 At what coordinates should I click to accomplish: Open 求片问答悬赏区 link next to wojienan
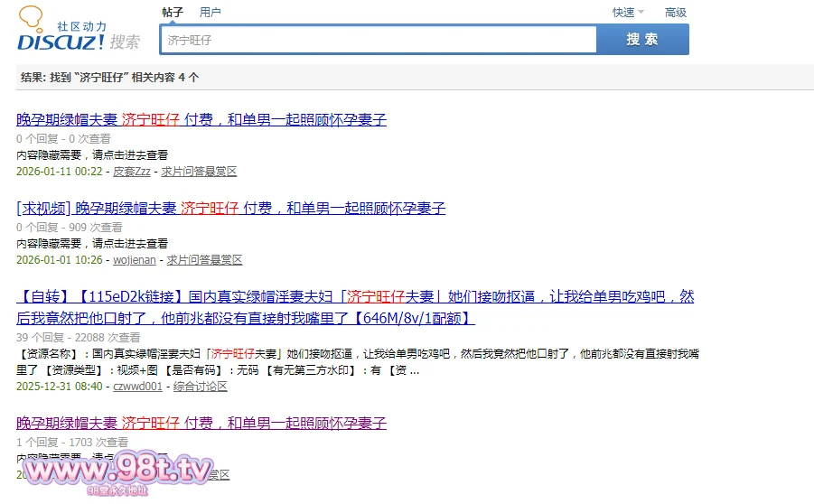(x=205, y=260)
